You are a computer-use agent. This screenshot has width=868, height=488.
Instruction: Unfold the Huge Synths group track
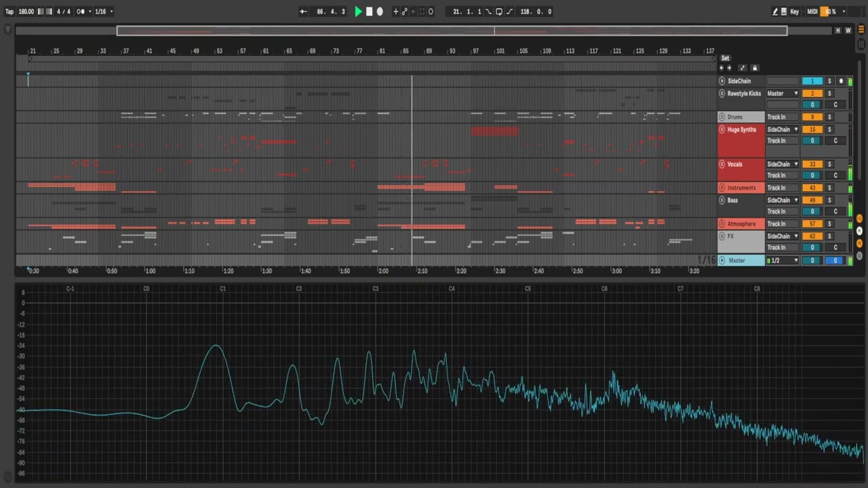click(x=722, y=129)
